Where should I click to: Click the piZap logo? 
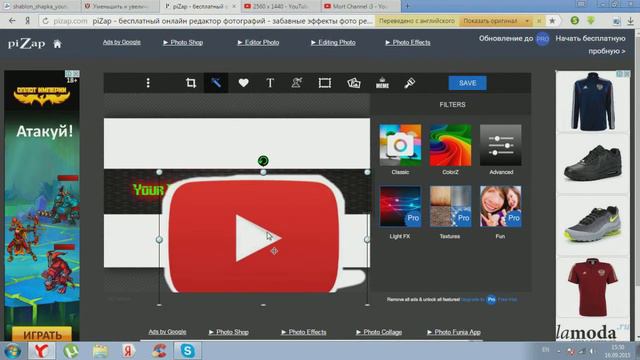(x=26, y=44)
